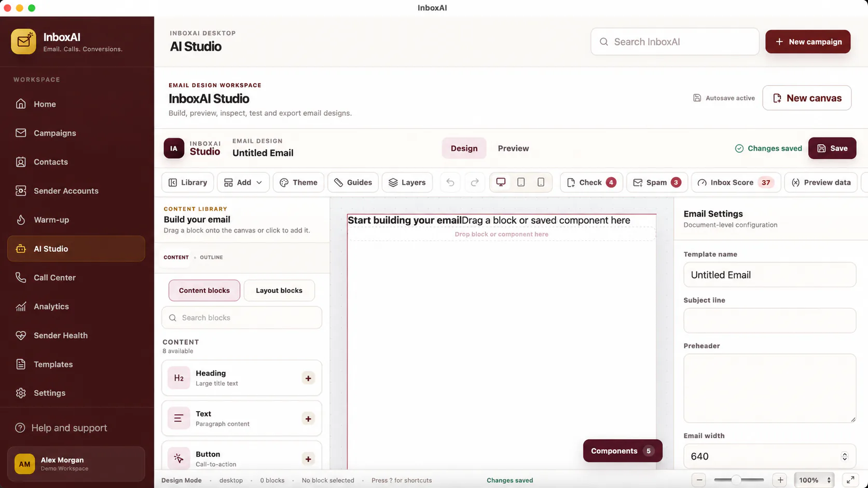
Task: Switch to the Design tab
Action: [x=464, y=148]
